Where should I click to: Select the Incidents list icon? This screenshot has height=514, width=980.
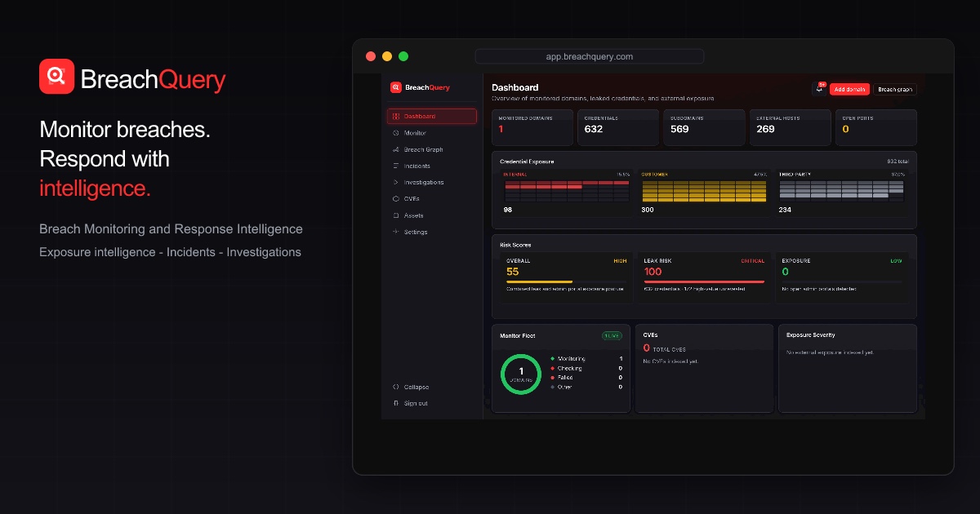tap(396, 166)
